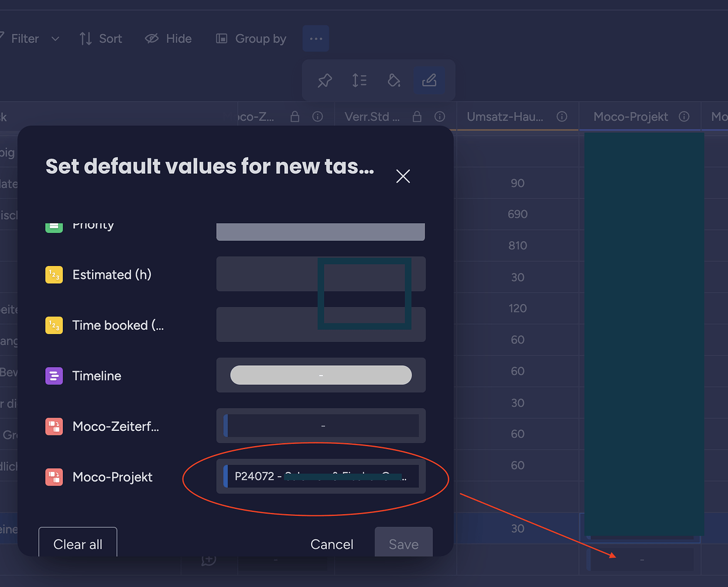Open the more options ellipsis menu
The height and width of the screenshot is (587, 728).
[315, 38]
